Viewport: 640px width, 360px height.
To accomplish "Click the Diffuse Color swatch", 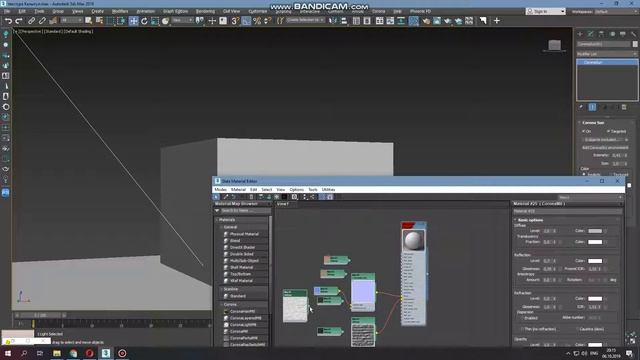I will click(595, 231).
